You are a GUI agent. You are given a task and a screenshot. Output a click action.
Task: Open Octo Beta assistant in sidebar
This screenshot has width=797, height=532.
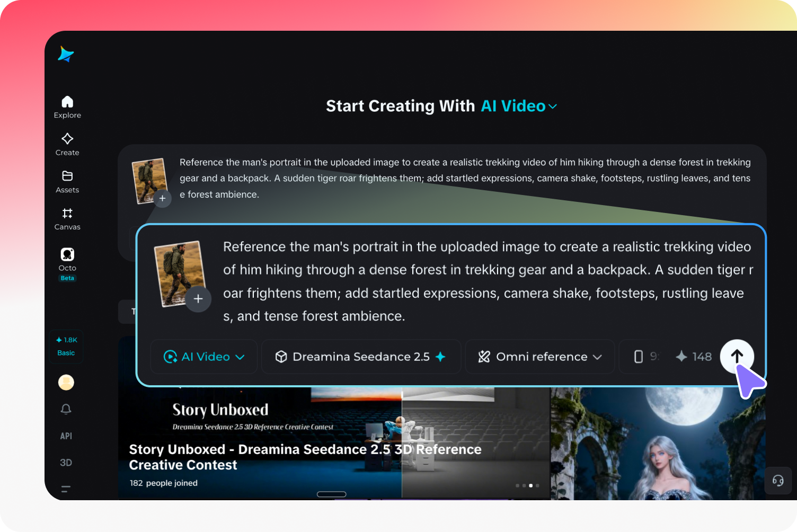pos(67,264)
